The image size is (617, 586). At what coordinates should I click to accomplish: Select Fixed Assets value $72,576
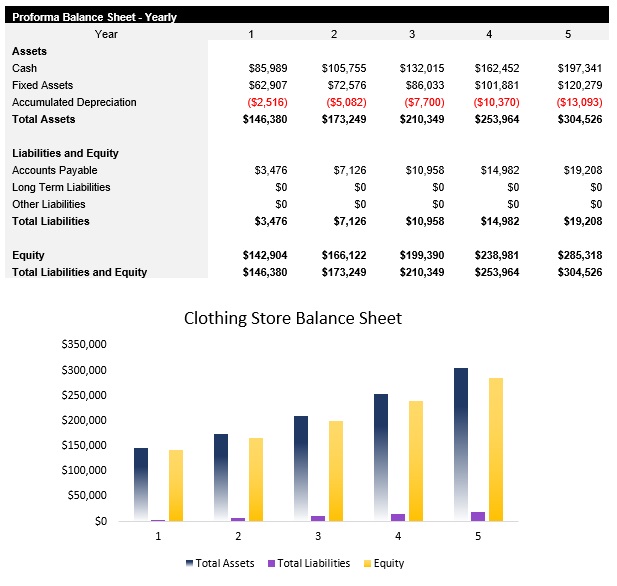click(x=347, y=85)
